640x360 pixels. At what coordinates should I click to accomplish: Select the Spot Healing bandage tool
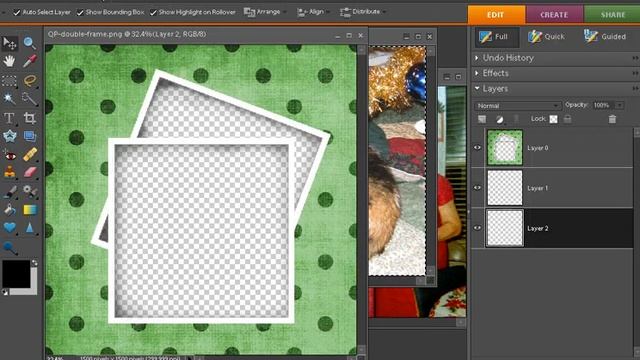pyautogui.click(x=29, y=155)
